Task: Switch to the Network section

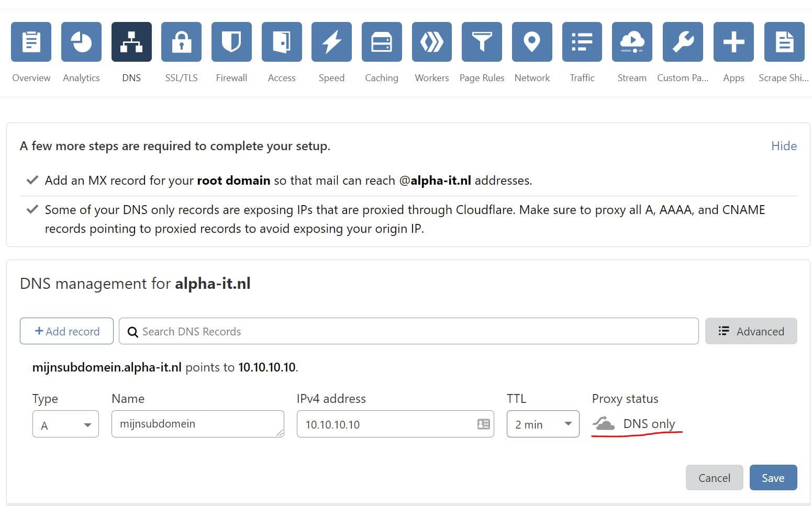Action: [x=532, y=42]
